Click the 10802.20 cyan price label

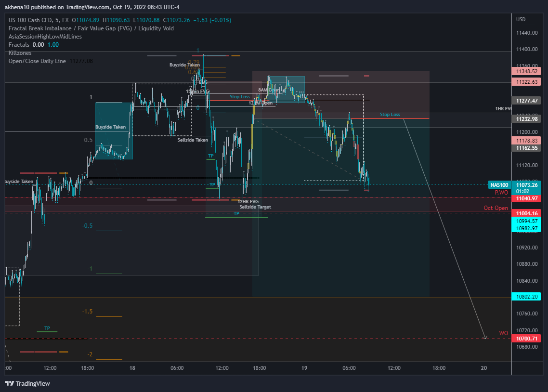coord(526,297)
